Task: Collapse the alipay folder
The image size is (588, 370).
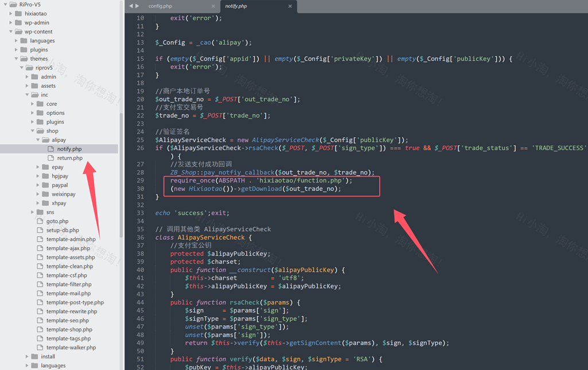Action: click(38, 140)
